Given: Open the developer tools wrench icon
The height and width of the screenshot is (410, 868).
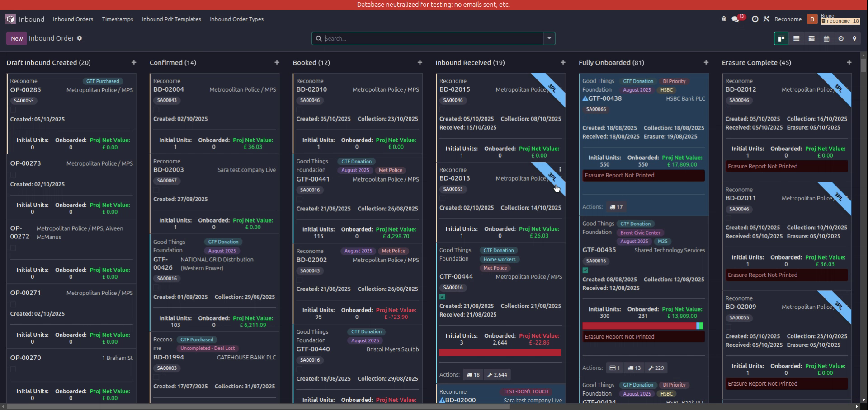Looking at the screenshot, I should 767,19.
